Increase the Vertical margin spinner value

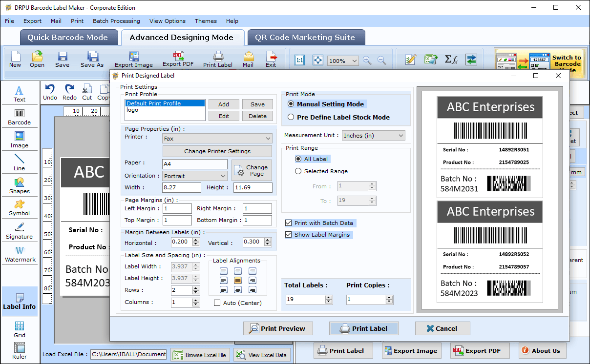[x=268, y=240]
